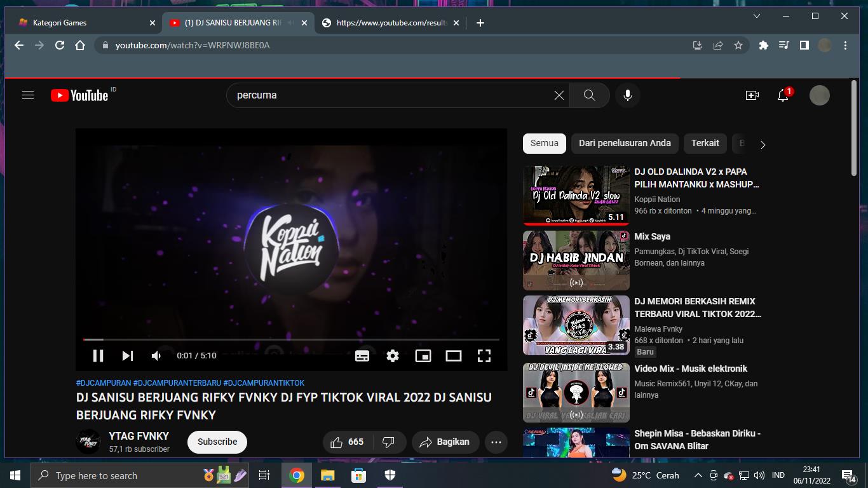Click the Bagikan share button

pyautogui.click(x=445, y=442)
